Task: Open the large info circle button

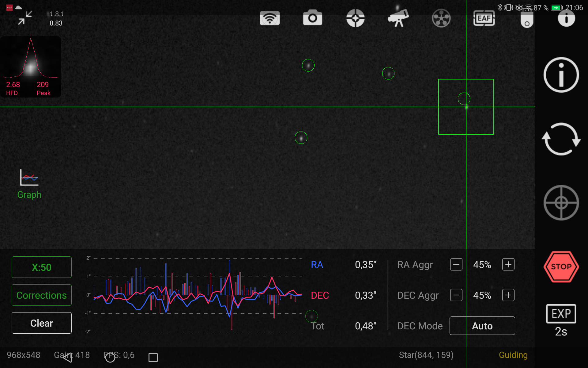Action: pyautogui.click(x=561, y=75)
